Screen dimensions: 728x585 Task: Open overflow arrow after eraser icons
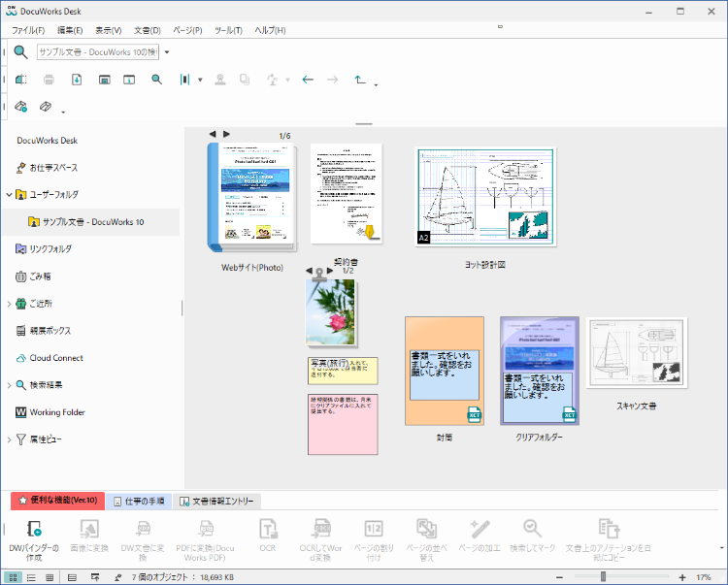coord(63,112)
